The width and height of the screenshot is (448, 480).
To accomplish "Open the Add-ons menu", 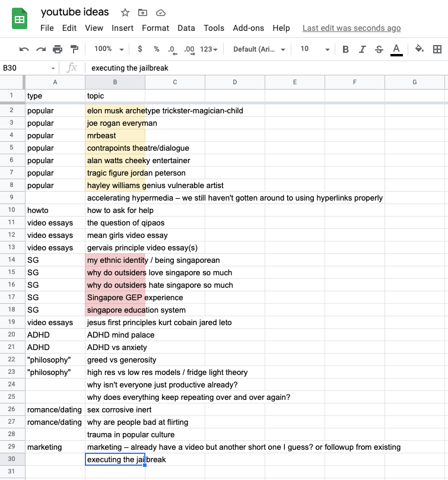I will click(249, 28).
